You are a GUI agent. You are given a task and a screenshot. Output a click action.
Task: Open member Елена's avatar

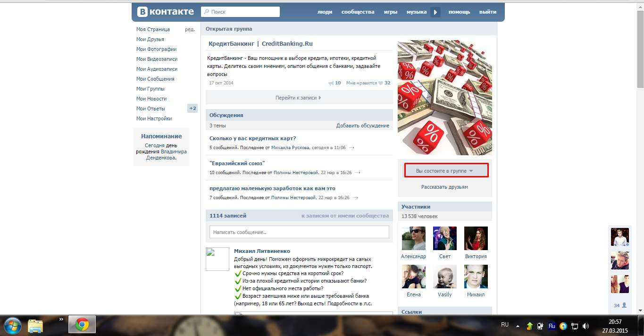pyautogui.click(x=413, y=277)
